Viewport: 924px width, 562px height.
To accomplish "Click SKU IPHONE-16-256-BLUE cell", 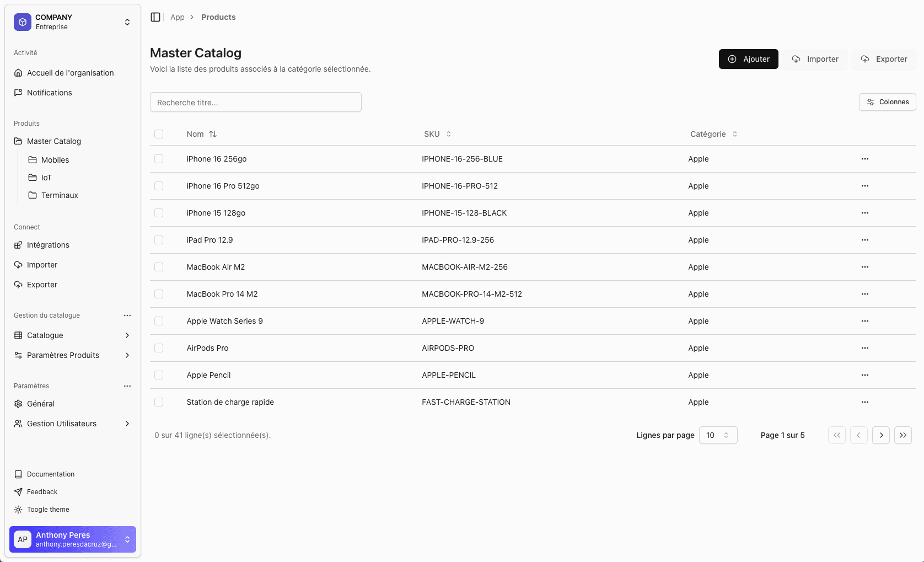I will click(x=462, y=159).
